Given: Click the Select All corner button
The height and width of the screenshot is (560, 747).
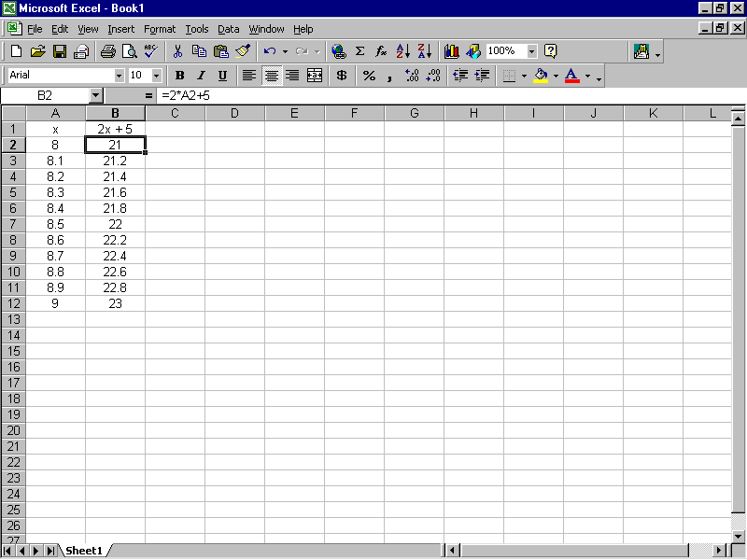Looking at the screenshot, I should [x=13, y=113].
